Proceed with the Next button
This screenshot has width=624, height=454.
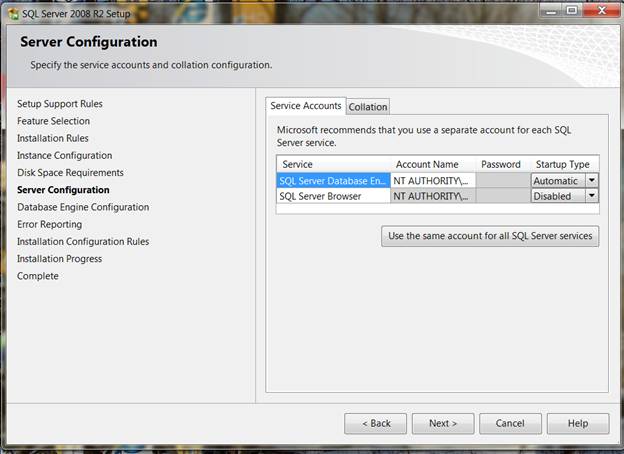pos(443,423)
